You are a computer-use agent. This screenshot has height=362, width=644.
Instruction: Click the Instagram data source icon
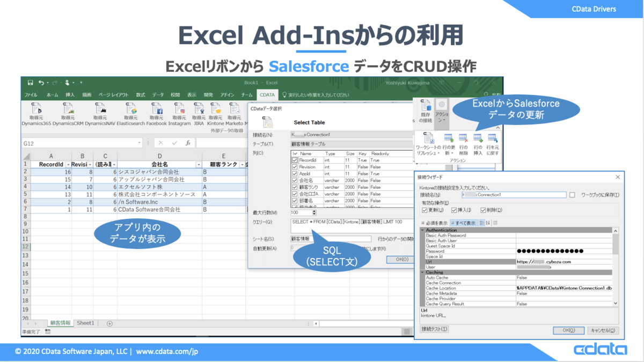[179, 107]
